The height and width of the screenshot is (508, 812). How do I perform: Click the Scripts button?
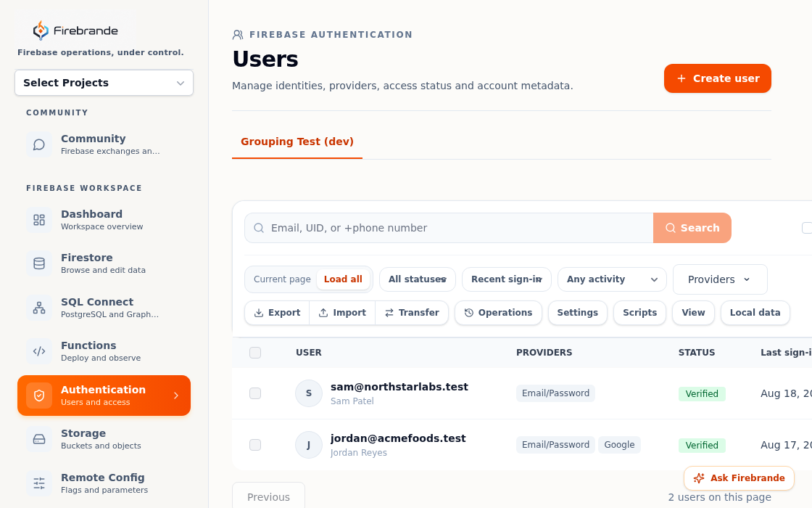(639, 313)
